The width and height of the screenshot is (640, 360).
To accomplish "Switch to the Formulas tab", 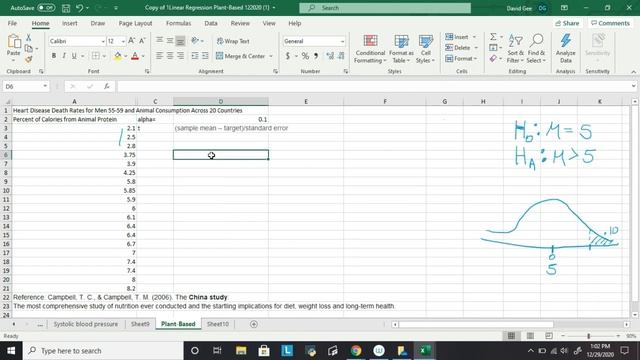I will click(x=178, y=23).
